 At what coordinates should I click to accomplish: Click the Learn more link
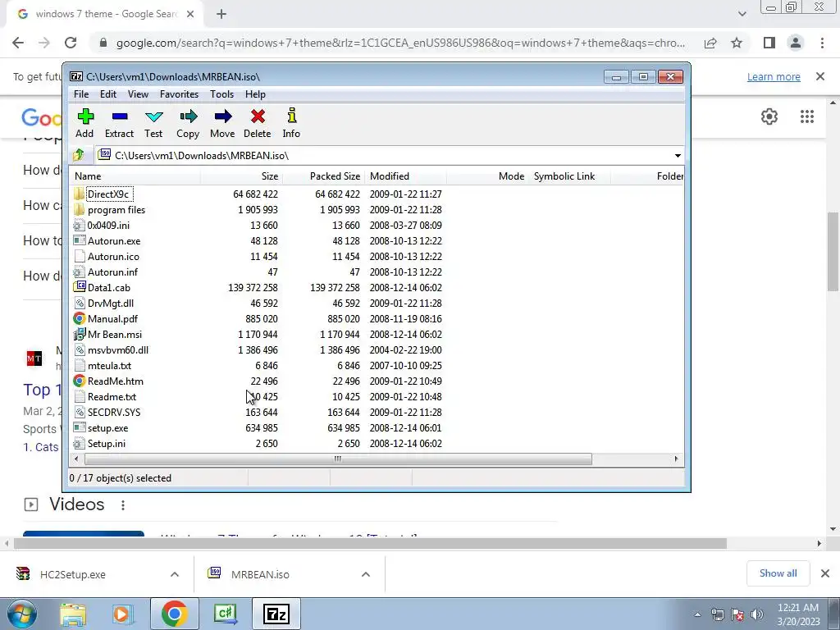tap(774, 77)
